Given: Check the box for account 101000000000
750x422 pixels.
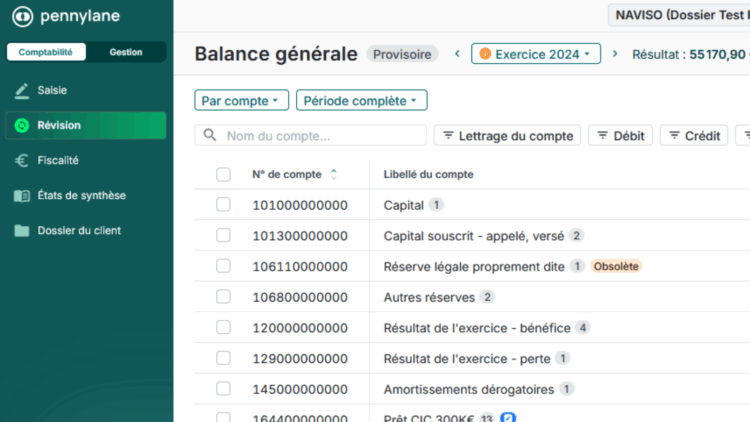Looking at the screenshot, I should [x=223, y=205].
